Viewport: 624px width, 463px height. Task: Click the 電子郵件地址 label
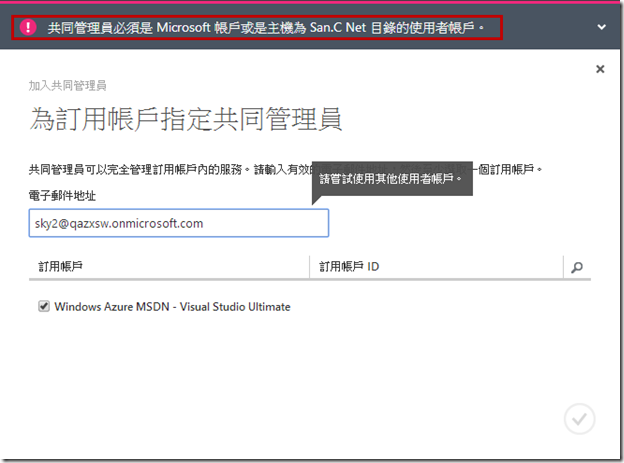pos(62,195)
